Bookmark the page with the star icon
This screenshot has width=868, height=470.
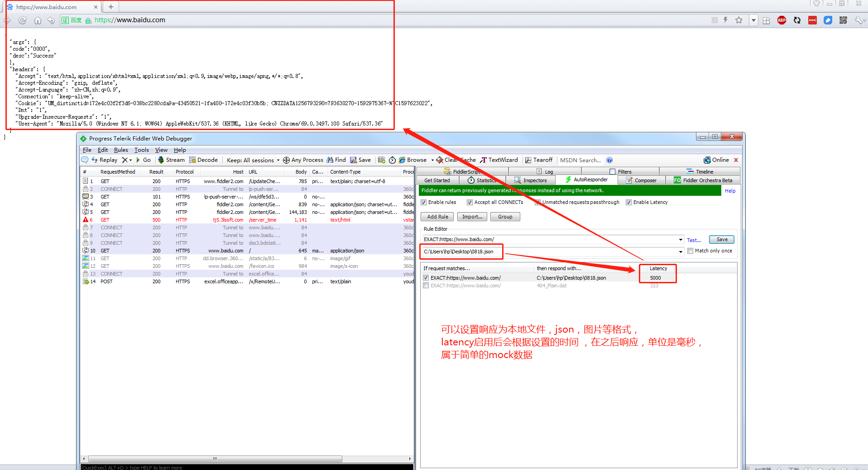(x=739, y=20)
